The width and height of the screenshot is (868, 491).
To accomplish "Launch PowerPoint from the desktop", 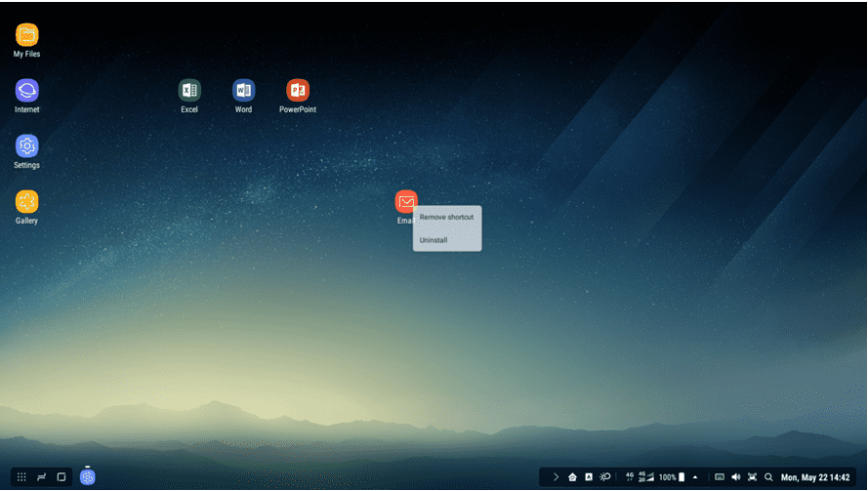I will coord(298,91).
